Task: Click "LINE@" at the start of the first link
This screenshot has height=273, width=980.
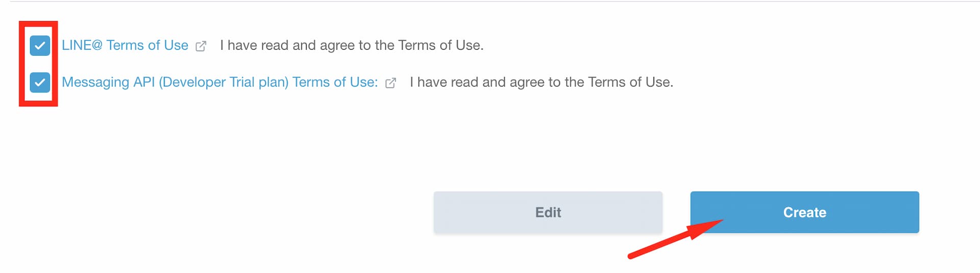Action: click(x=82, y=45)
